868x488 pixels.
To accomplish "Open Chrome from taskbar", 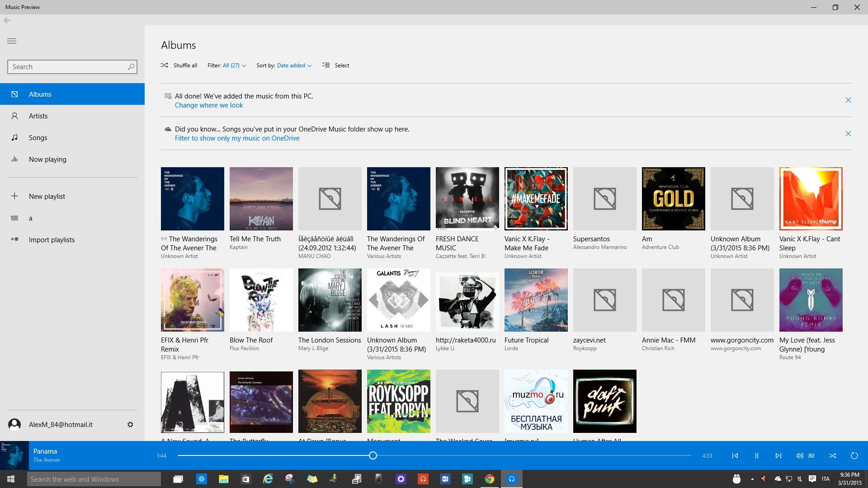I will point(489,479).
